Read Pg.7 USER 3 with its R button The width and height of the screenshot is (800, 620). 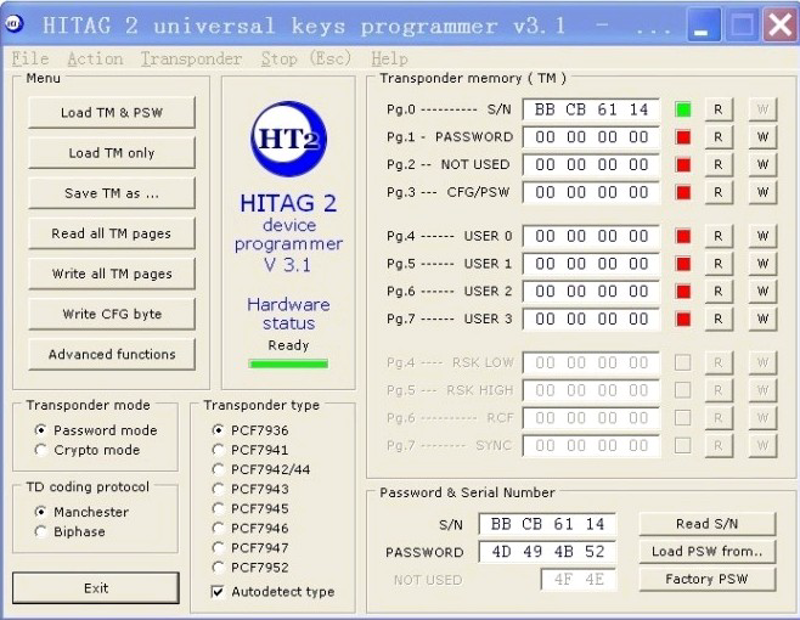click(718, 318)
